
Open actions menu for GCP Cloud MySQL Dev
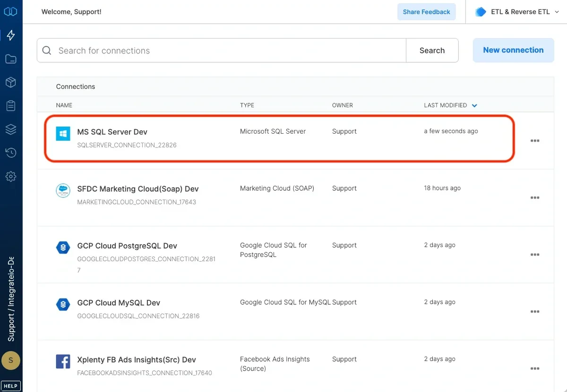535,312
